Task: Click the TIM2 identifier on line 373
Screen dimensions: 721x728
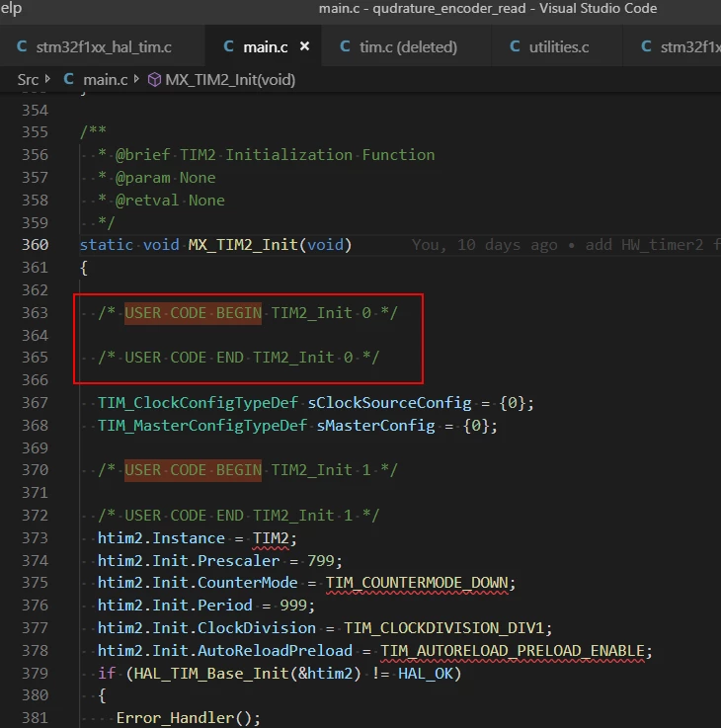Action: 271,538
